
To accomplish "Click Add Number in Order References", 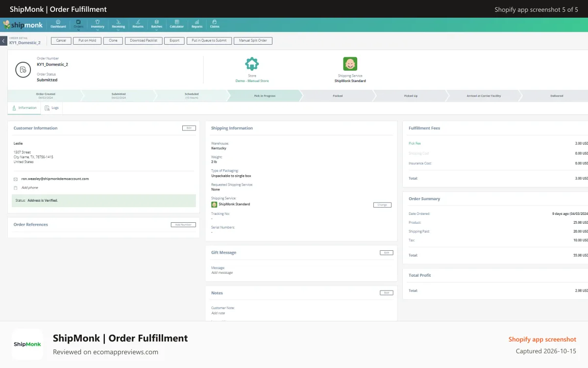I will tap(183, 225).
